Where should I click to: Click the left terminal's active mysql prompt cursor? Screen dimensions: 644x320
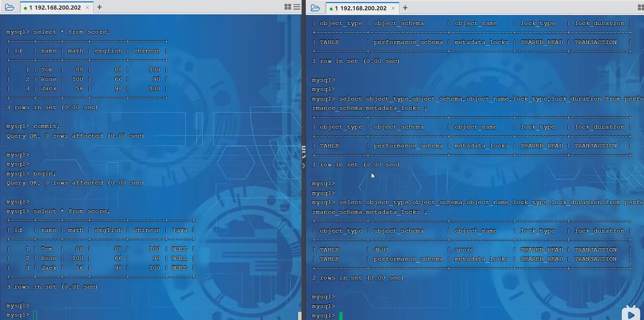click(x=35, y=315)
